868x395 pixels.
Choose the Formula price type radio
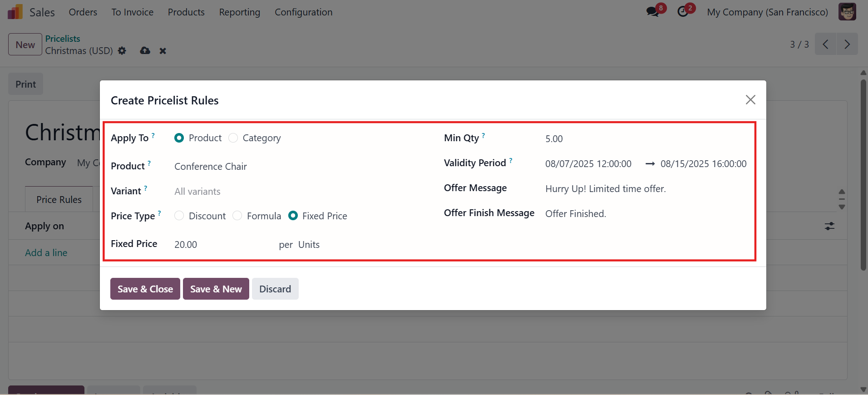pyautogui.click(x=237, y=216)
